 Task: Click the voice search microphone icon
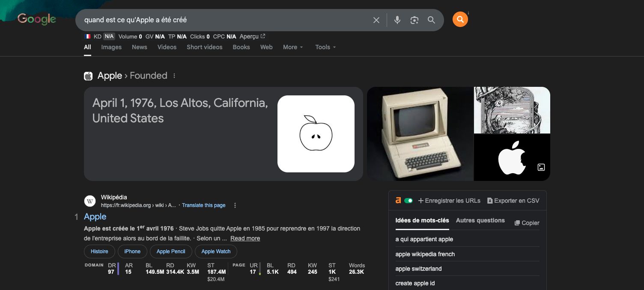pos(397,20)
